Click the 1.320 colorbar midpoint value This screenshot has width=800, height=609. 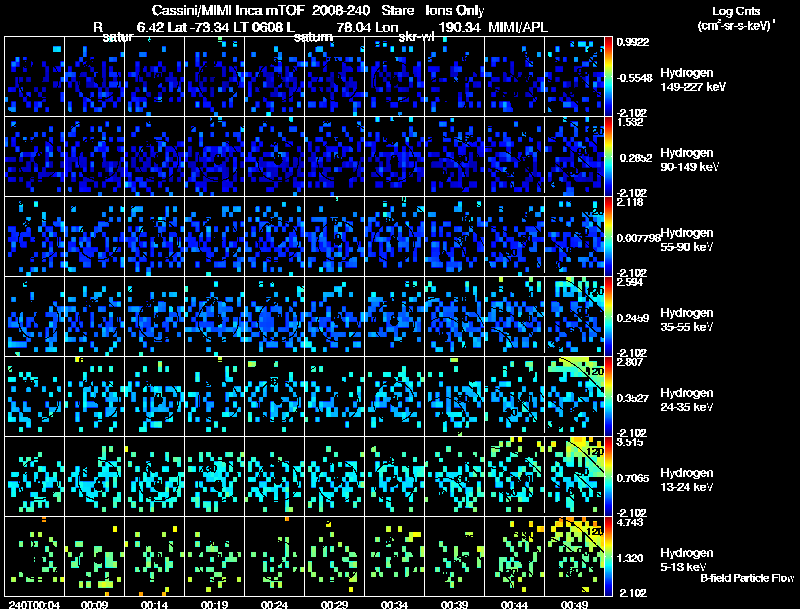(x=630, y=559)
